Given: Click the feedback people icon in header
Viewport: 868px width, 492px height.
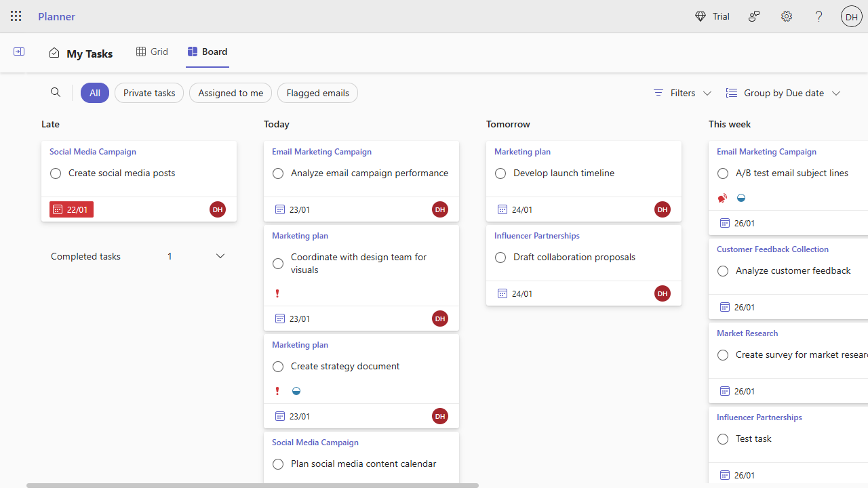Looking at the screenshot, I should 754,16.
